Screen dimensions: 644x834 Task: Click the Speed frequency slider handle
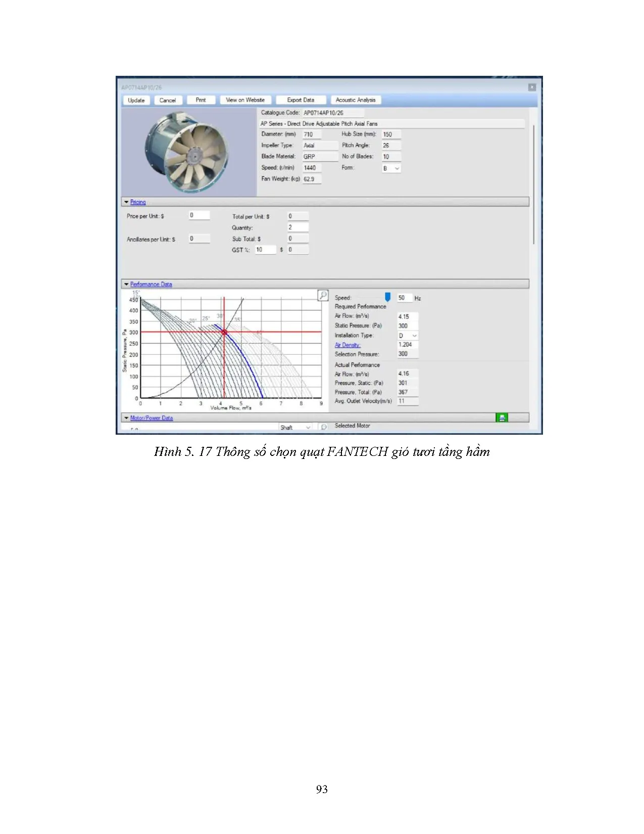[387, 297]
